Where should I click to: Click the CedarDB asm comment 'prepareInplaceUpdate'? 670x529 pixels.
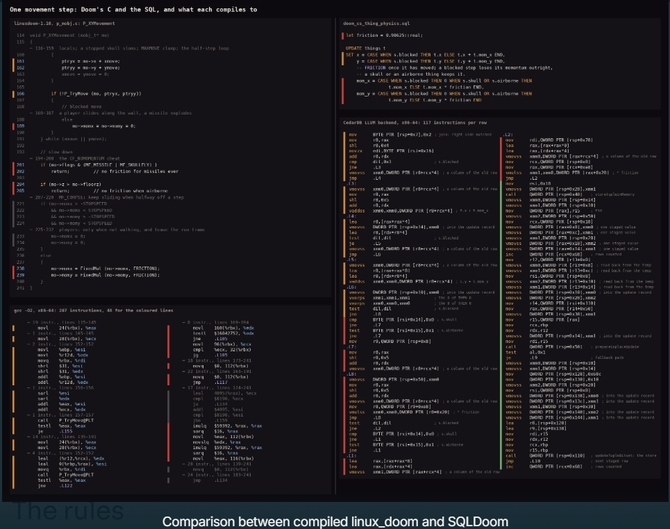point(617,347)
